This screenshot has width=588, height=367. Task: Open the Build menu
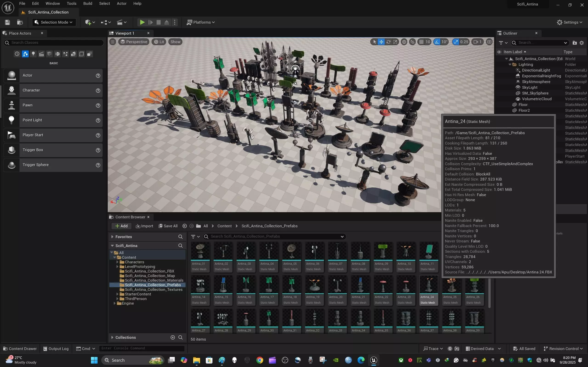(x=88, y=3)
